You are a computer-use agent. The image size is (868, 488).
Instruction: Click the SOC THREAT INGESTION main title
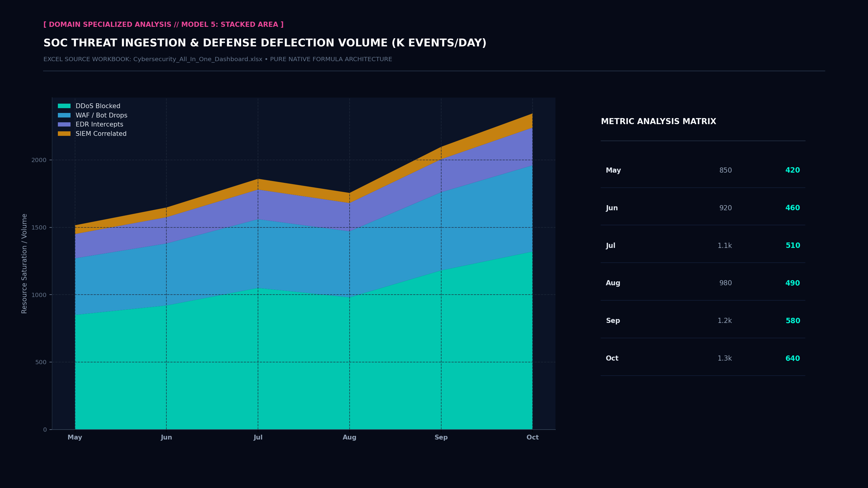[265, 43]
